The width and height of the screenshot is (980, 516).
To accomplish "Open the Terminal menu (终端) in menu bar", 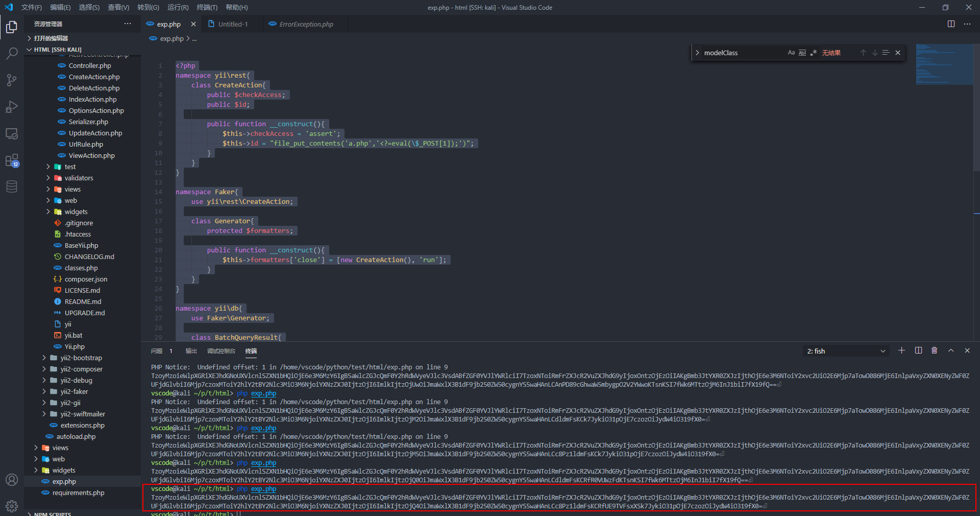I will 207,7.
